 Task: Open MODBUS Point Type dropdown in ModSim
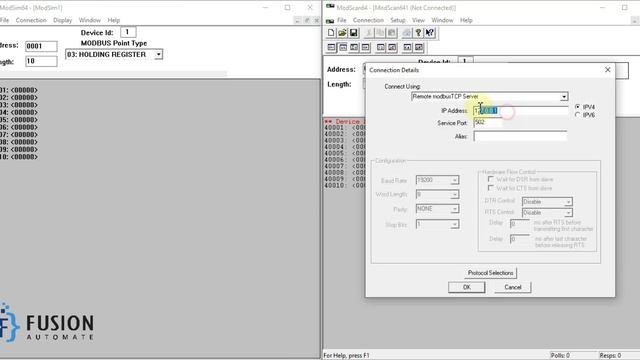158,54
